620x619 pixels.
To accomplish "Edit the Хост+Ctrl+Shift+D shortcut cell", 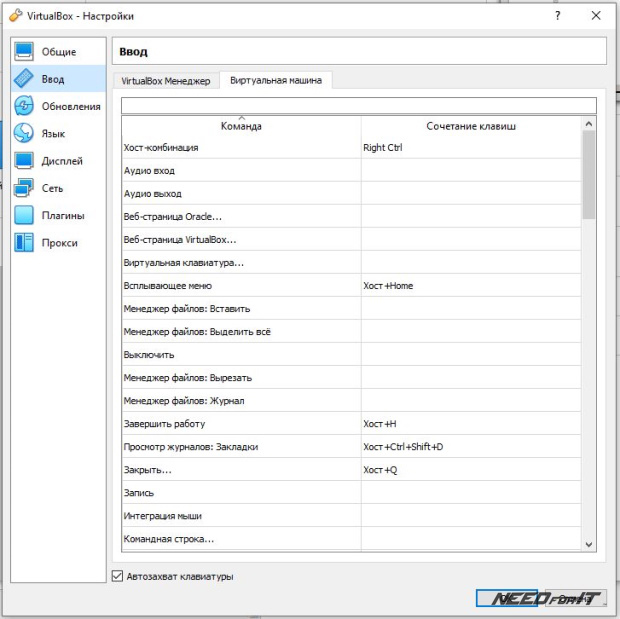I will pos(471,447).
